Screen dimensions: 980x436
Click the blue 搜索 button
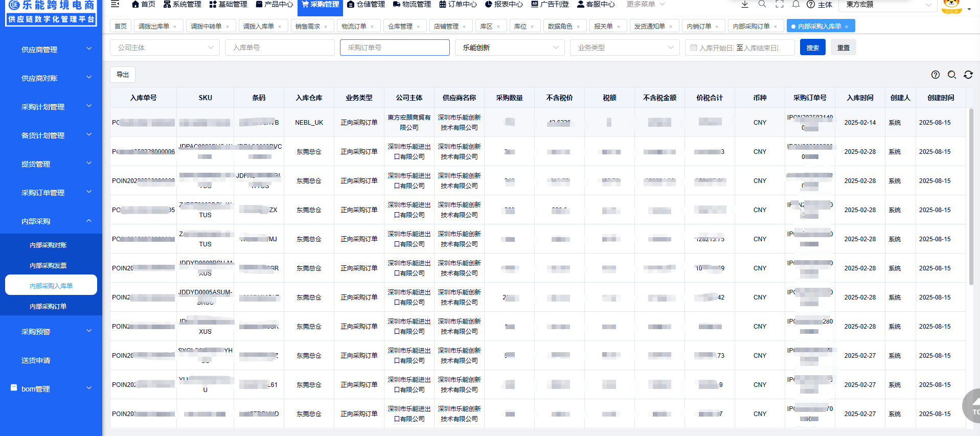point(813,48)
